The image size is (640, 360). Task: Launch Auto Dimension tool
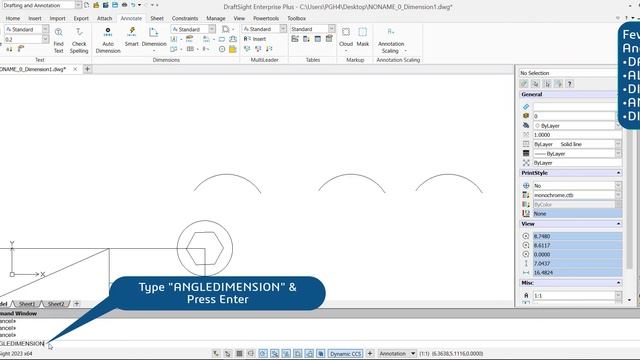[x=108, y=40]
